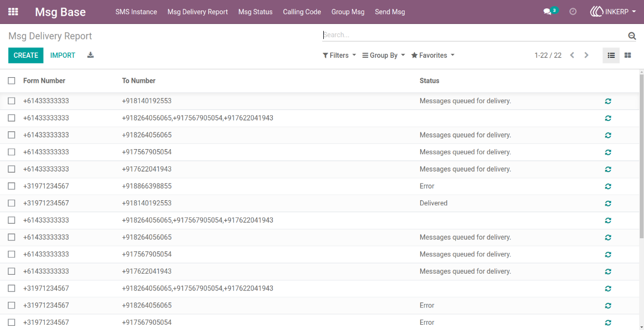The width and height of the screenshot is (644, 330).
Task: Click the 1-22 / 22 pager counter
Action: 548,55
